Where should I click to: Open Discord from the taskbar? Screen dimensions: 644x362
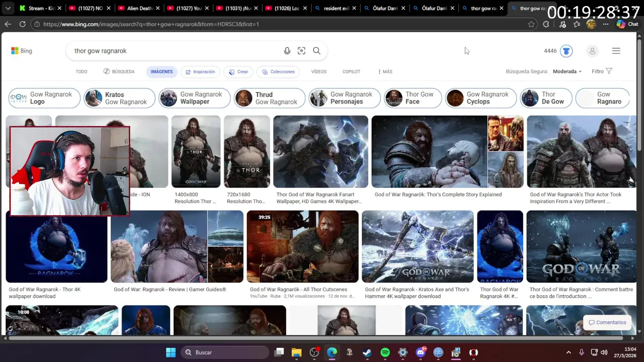tap(421, 352)
